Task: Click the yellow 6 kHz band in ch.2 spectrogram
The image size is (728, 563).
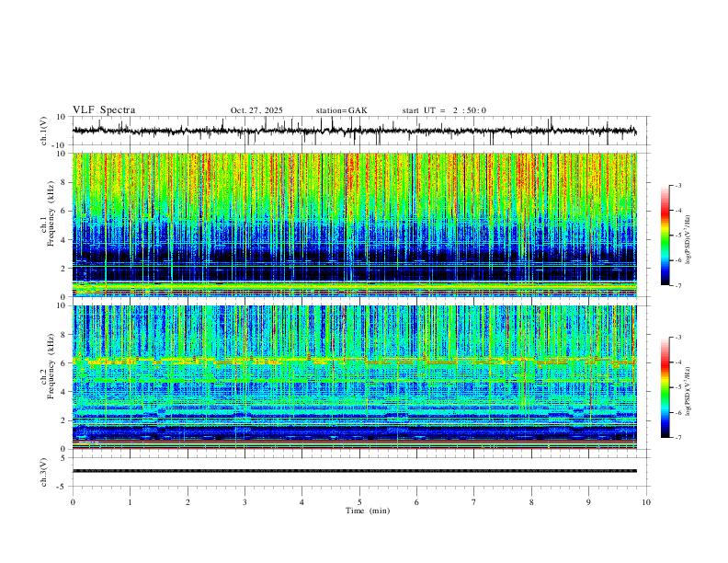Action: (x=354, y=361)
